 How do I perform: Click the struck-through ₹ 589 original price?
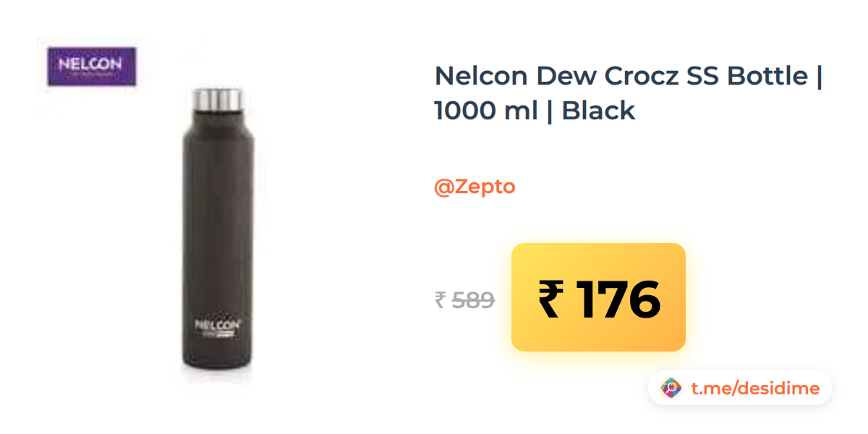pos(464,299)
